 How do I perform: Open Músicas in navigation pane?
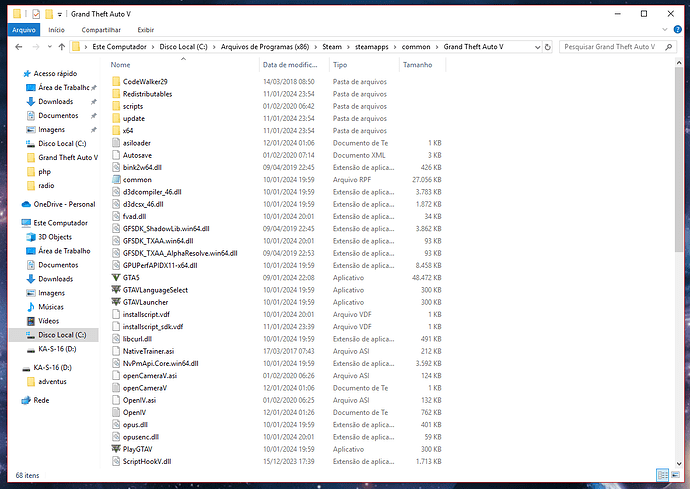[51, 307]
